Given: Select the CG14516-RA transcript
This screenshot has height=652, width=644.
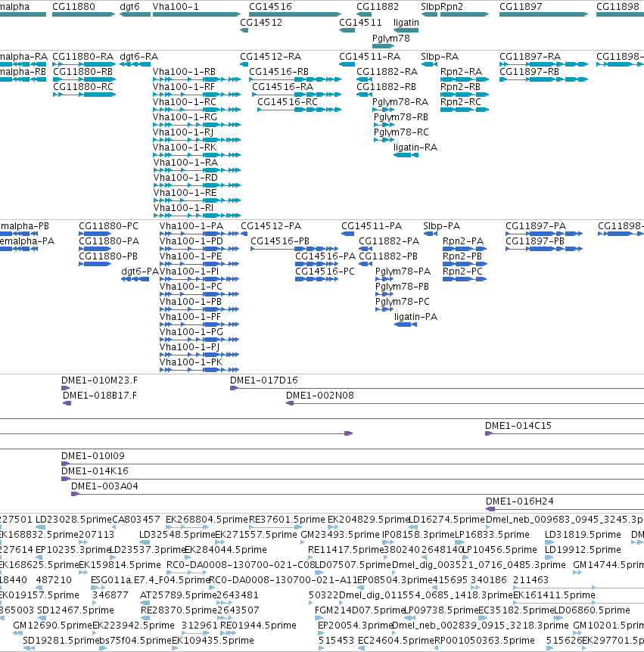Looking at the screenshot, I should click(x=297, y=95).
